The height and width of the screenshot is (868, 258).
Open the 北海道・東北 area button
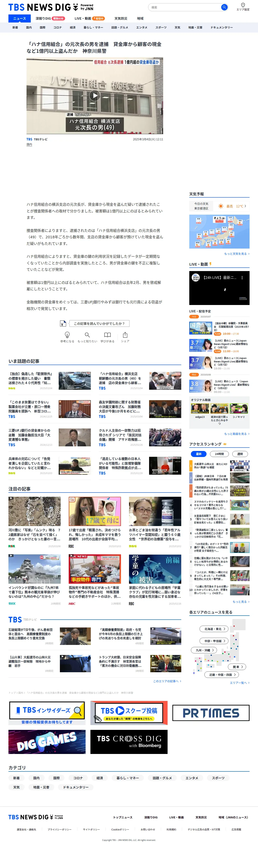214,629
